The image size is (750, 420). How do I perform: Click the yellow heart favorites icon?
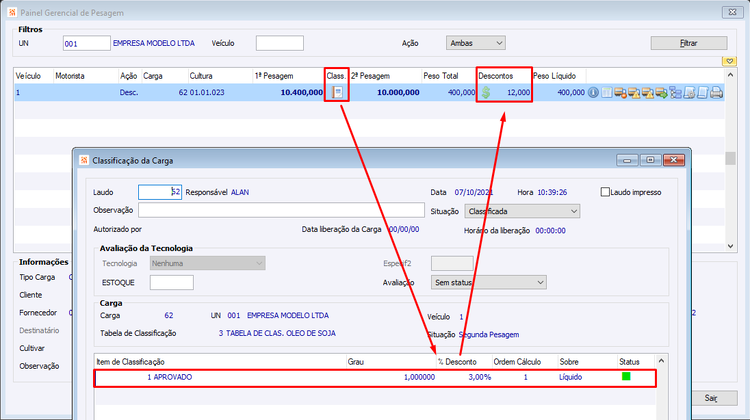pyautogui.click(x=729, y=61)
